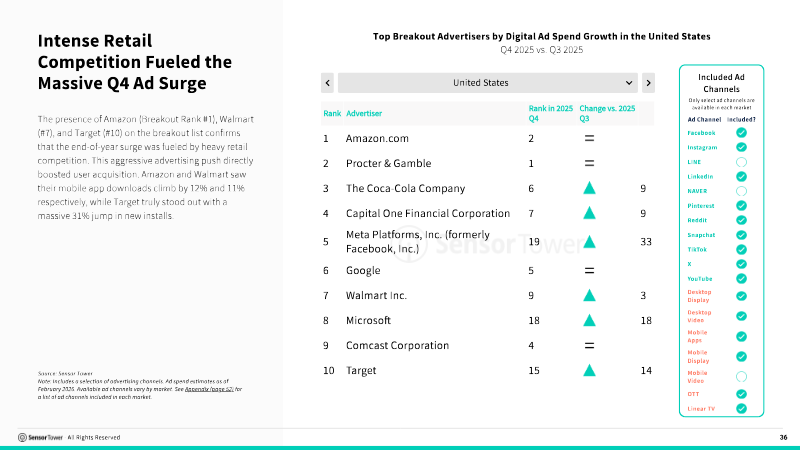
Task: Click the next country arrow button
Action: (648, 83)
